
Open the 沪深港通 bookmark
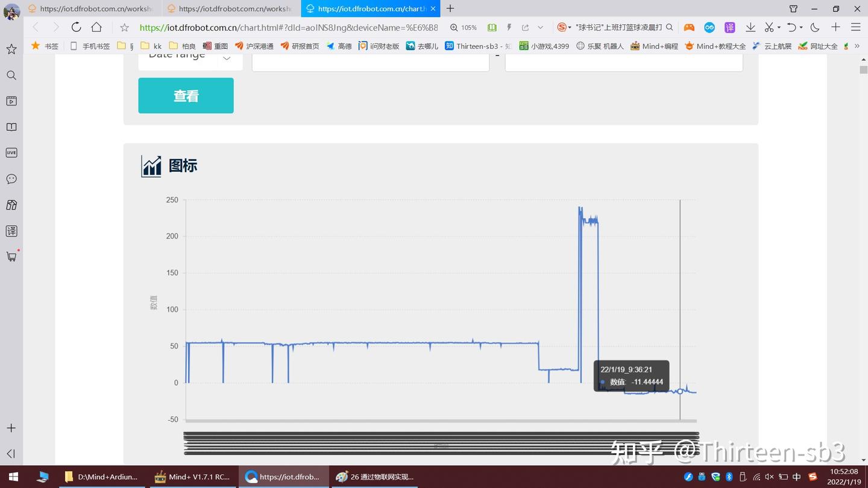click(x=254, y=46)
